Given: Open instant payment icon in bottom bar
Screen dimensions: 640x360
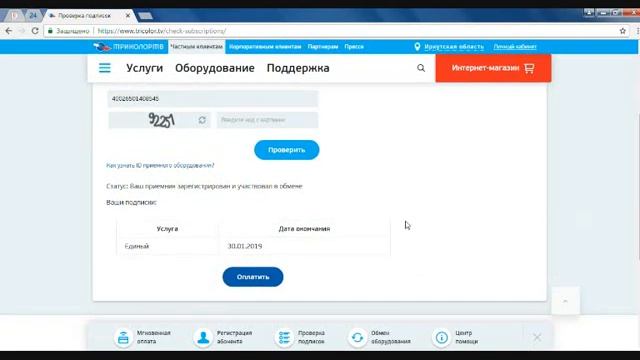Looking at the screenshot, I should point(123,337).
